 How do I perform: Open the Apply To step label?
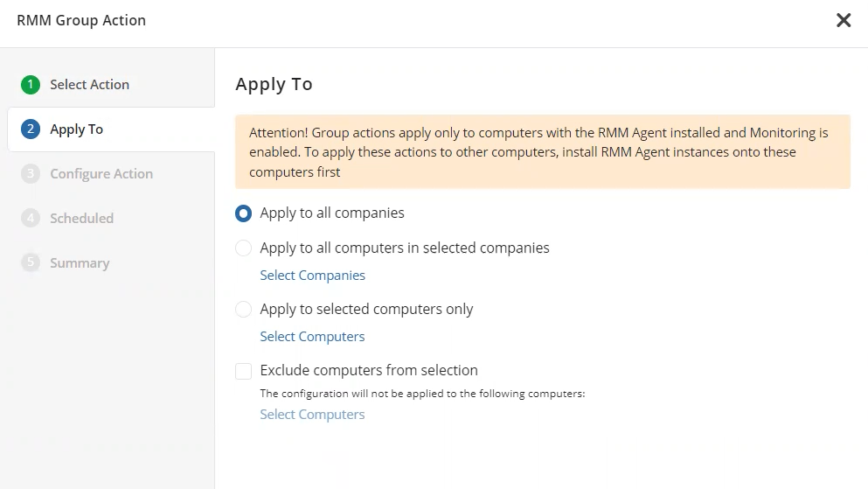[76, 129]
